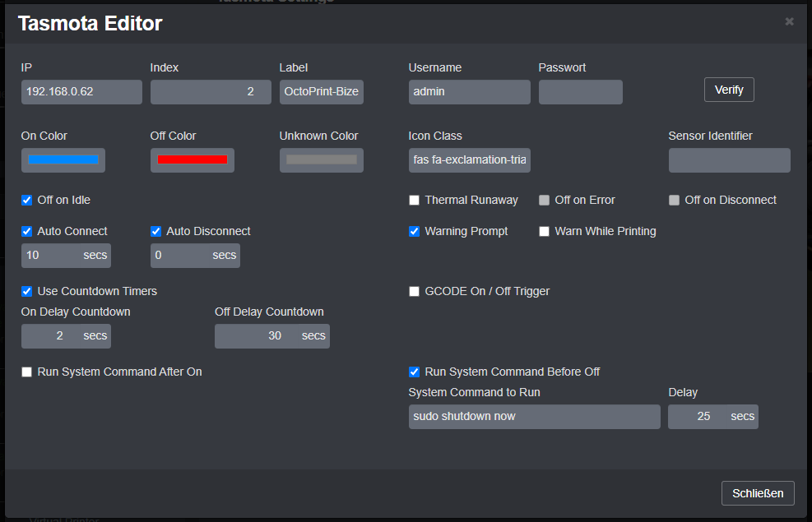Open the Off Color picker

point(192,159)
